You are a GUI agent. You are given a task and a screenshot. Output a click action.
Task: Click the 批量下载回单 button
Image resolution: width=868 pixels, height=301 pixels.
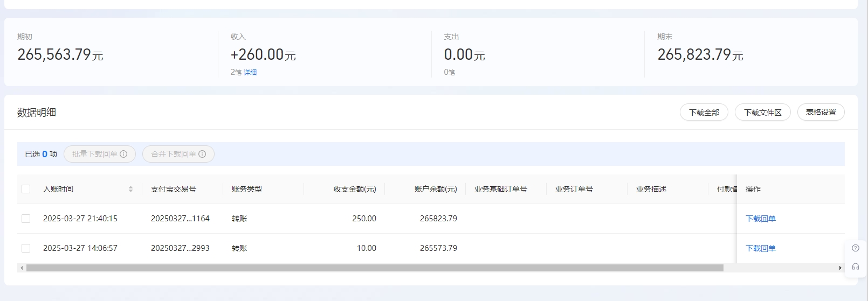[100, 154]
